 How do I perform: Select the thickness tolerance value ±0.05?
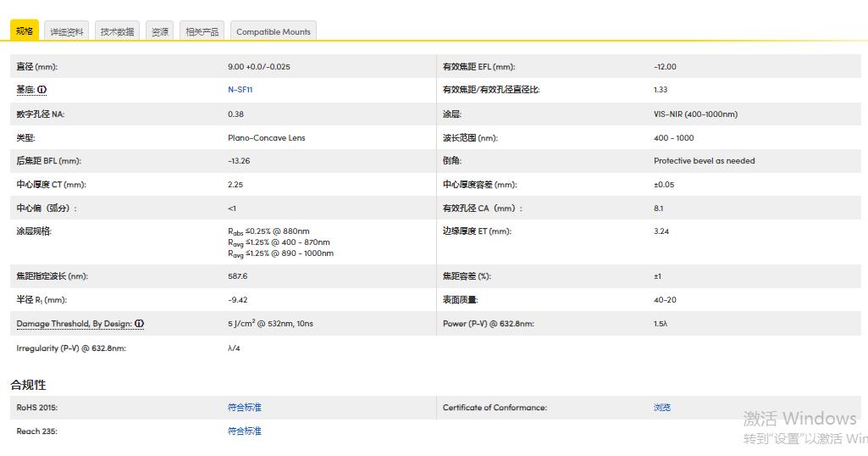coord(664,185)
